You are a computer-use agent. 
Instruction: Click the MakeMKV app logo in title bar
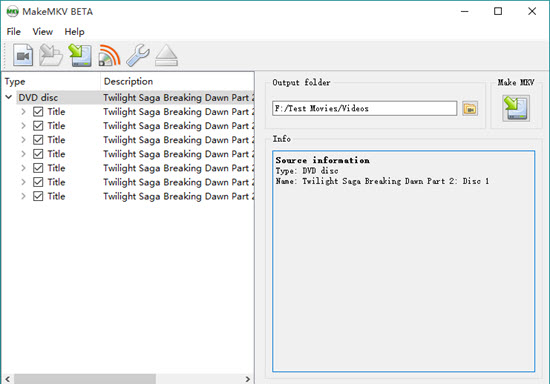[x=12, y=12]
